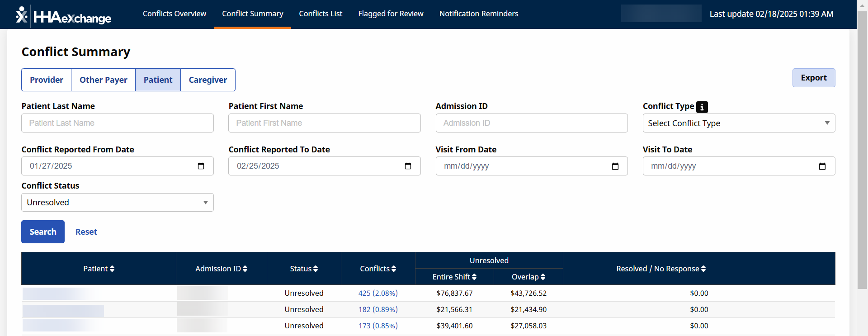Screen dimensions: 868x336
Task: Open calendar picker for Visit To Date
Action: [x=822, y=166]
